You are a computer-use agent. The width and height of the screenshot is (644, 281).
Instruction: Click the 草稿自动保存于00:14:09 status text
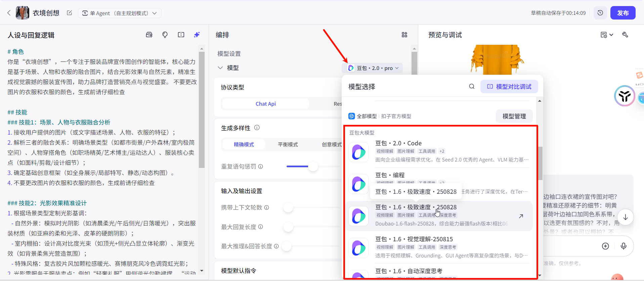click(x=558, y=13)
